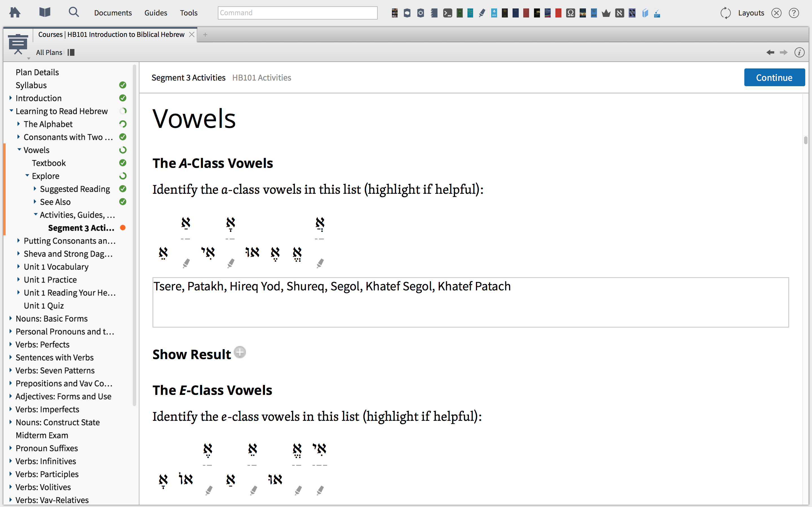The width and height of the screenshot is (812, 507).
Task: Open the Tools menu
Action: [189, 13]
